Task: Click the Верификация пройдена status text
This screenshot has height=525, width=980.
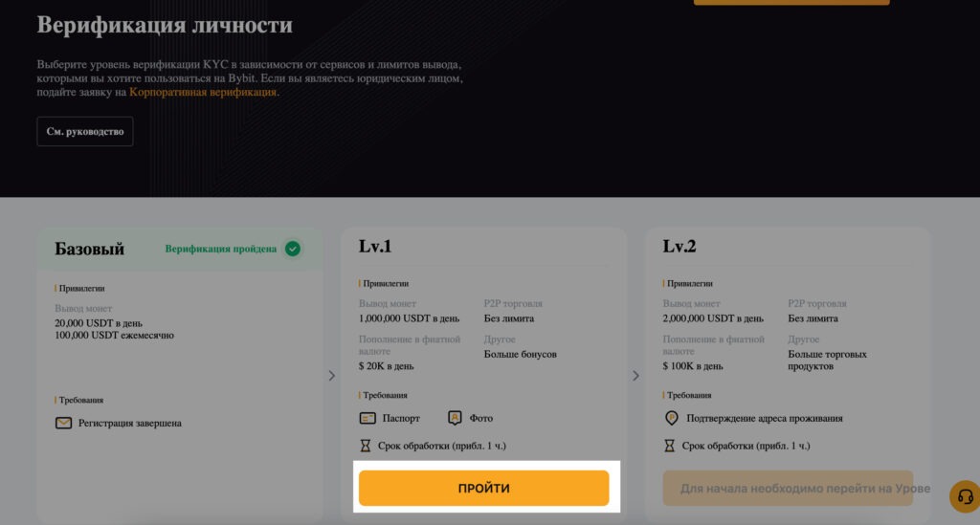Action: pos(221,249)
